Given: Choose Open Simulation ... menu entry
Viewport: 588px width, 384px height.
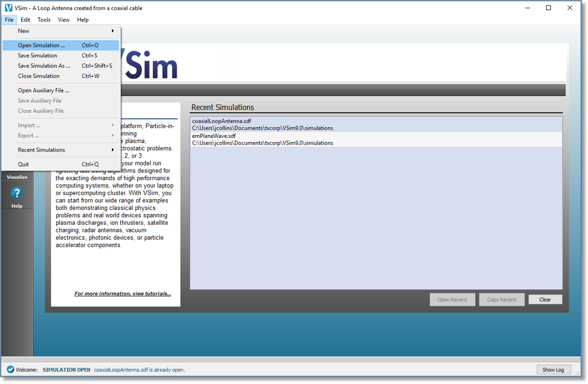Looking at the screenshot, I should 61,45.
